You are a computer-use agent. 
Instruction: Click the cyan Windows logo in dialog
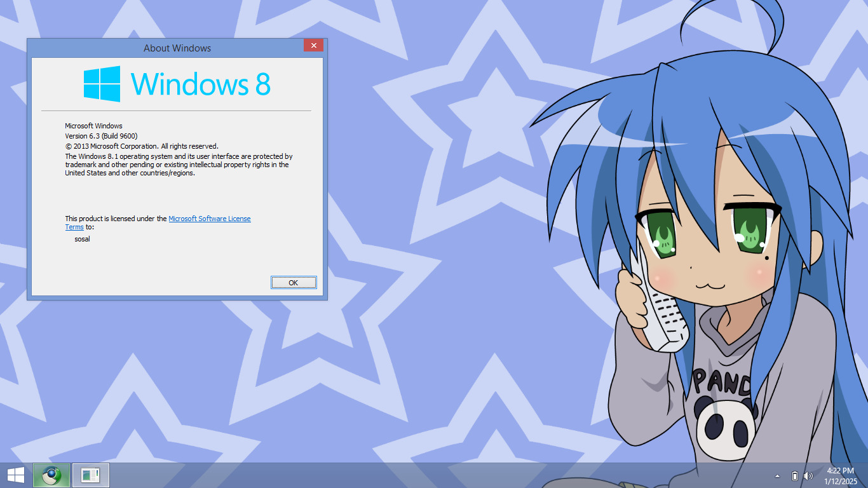[102, 84]
